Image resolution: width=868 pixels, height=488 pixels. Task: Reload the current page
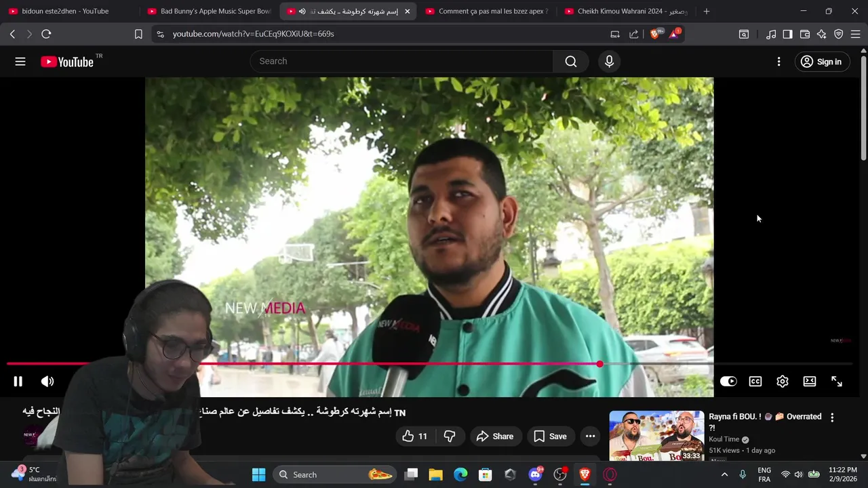tap(46, 34)
